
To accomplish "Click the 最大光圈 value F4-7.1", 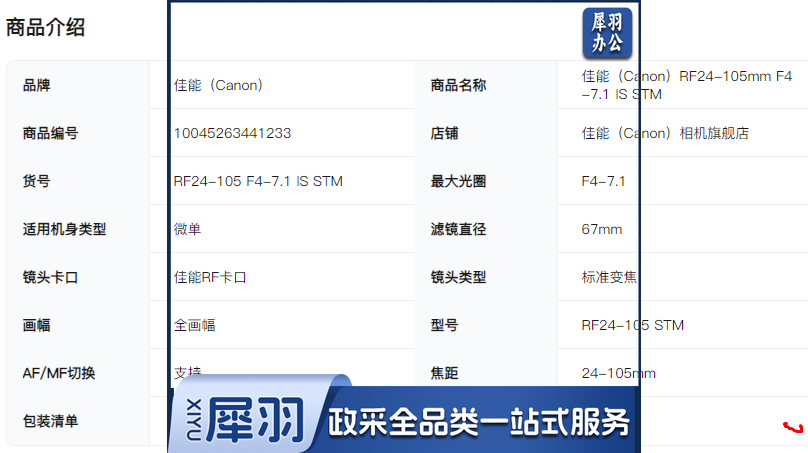I will pos(603,181).
